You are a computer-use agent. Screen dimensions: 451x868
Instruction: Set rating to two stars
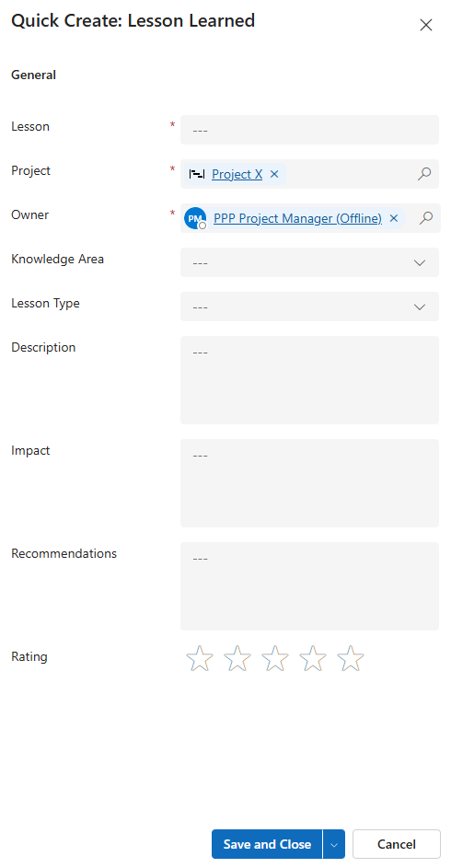237,658
